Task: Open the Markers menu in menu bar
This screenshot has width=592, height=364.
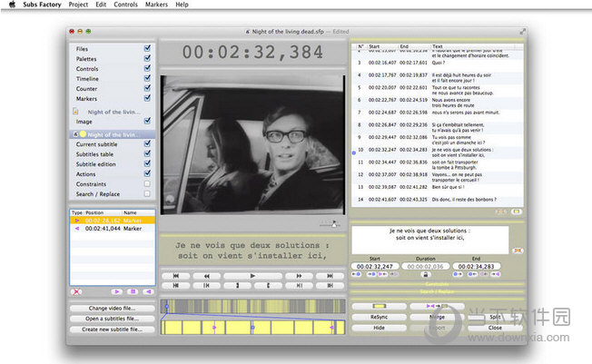Action: [157, 5]
